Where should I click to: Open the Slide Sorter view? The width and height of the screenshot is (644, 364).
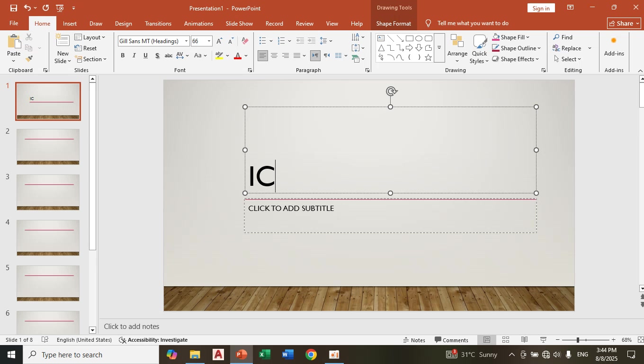(506, 340)
